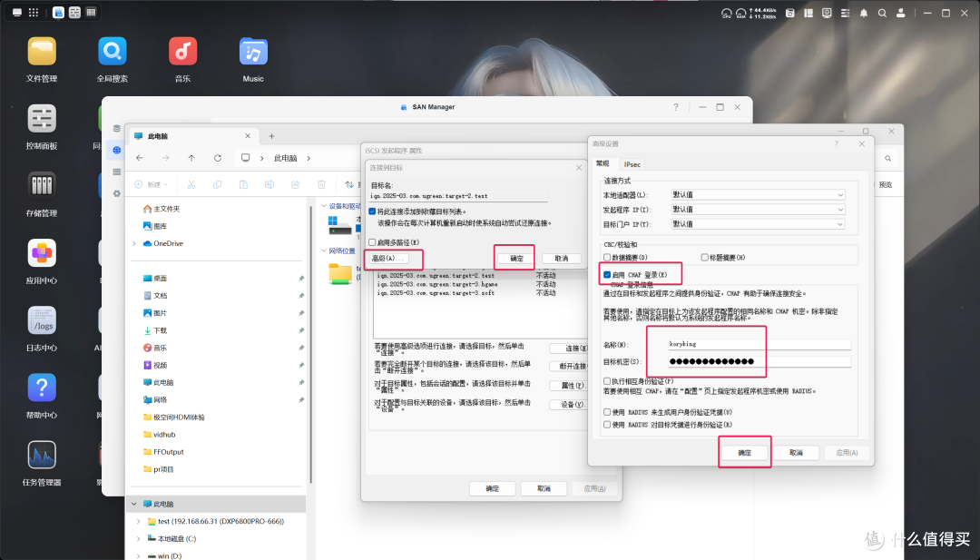Viewport: 980px width, 560px height.
Task: Open the red 音乐 app icon
Action: [x=182, y=52]
